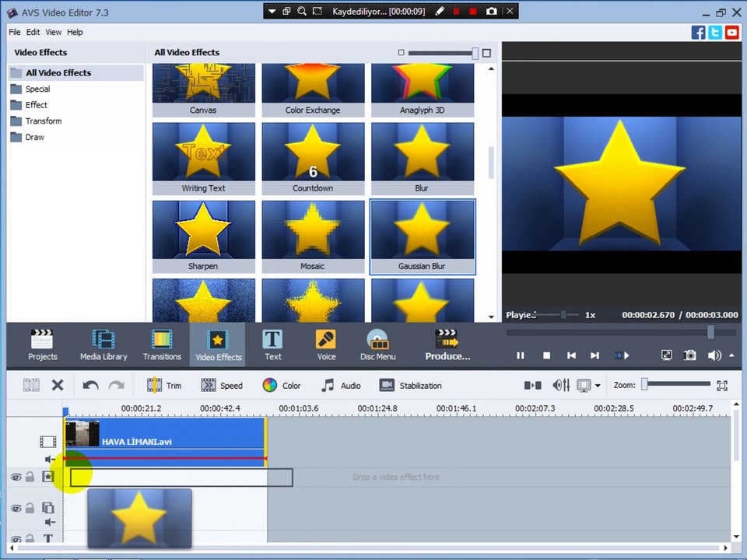Click the Produce... button
The height and width of the screenshot is (560, 747).
(x=447, y=345)
